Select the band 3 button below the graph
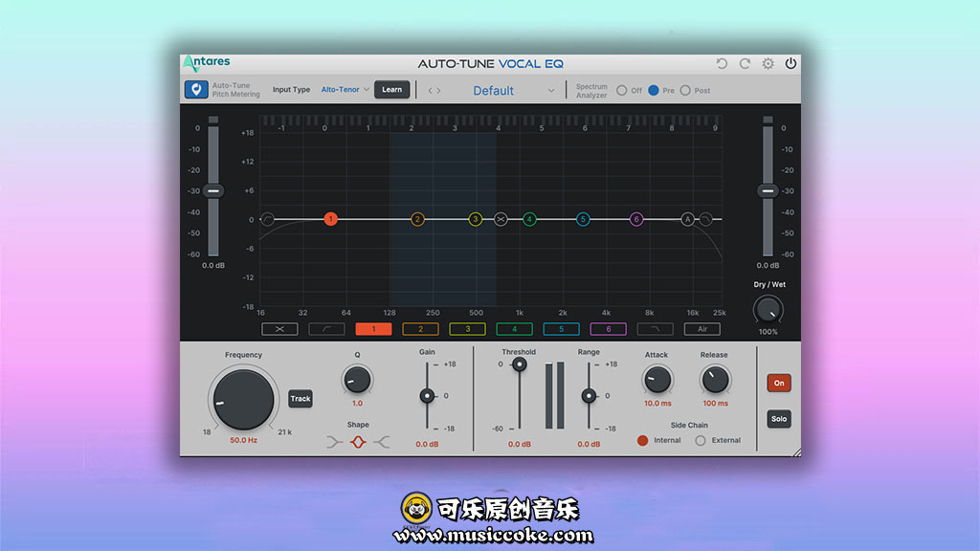Image resolution: width=980 pixels, height=551 pixels. click(467, 329)
